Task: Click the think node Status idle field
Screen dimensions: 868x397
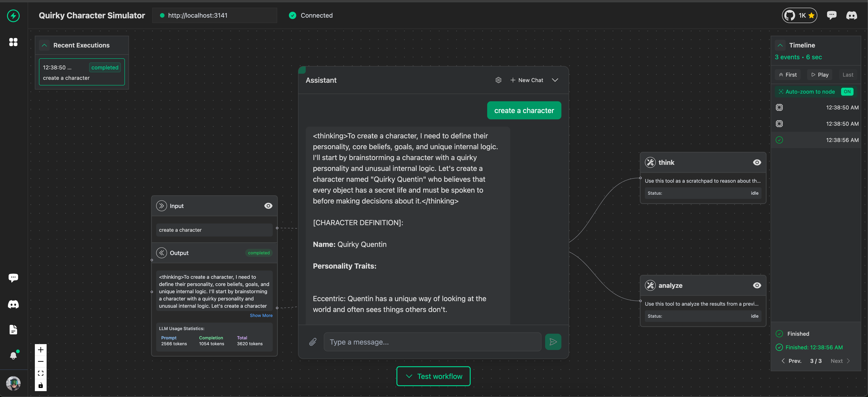Action: pos(703,193)
